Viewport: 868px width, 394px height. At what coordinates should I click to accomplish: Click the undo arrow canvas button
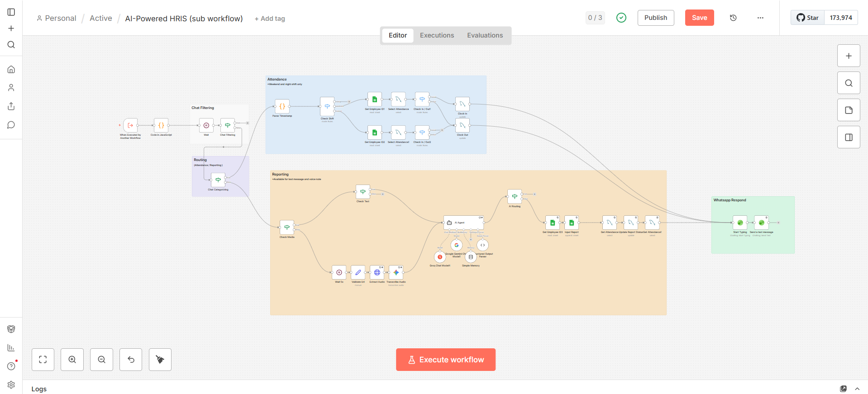tap(131, 360)
